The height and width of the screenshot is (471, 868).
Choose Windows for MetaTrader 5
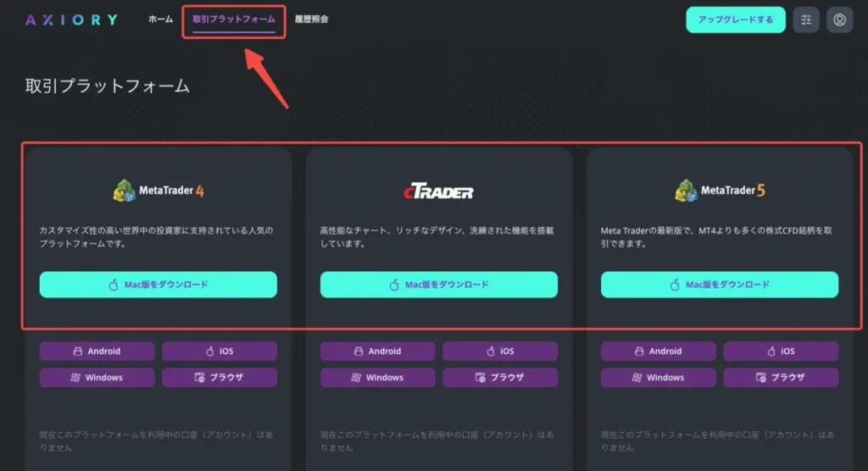coord(658,378)
